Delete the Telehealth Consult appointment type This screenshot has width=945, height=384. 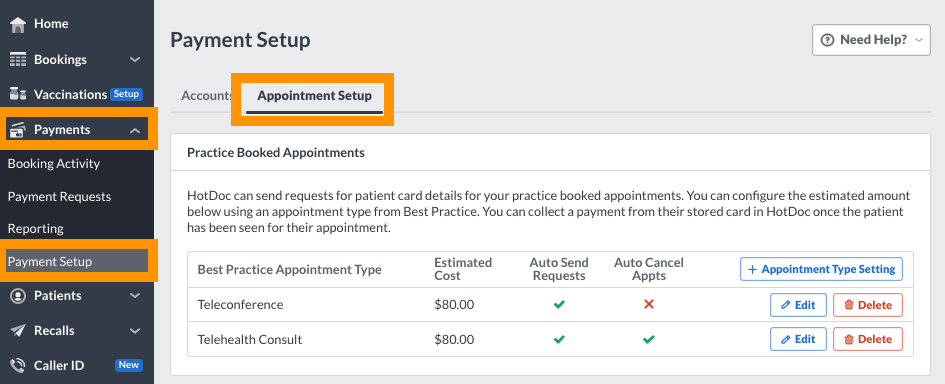coord(867,339)
